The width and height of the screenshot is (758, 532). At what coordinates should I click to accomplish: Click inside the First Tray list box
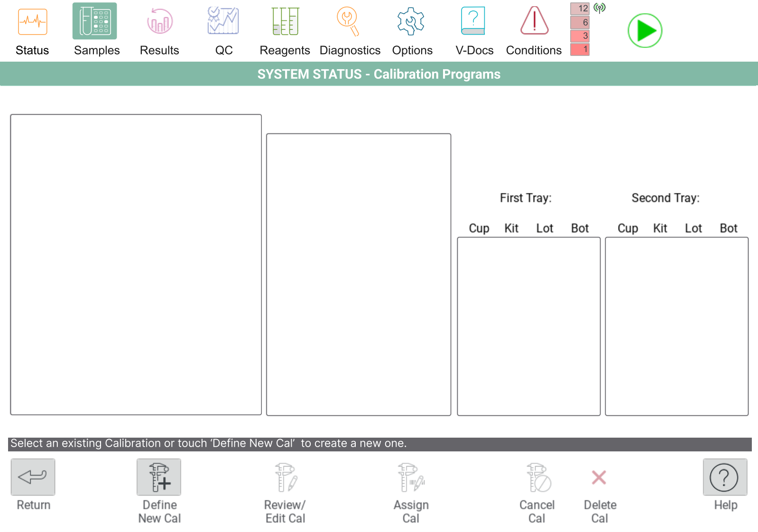point(528,326)
